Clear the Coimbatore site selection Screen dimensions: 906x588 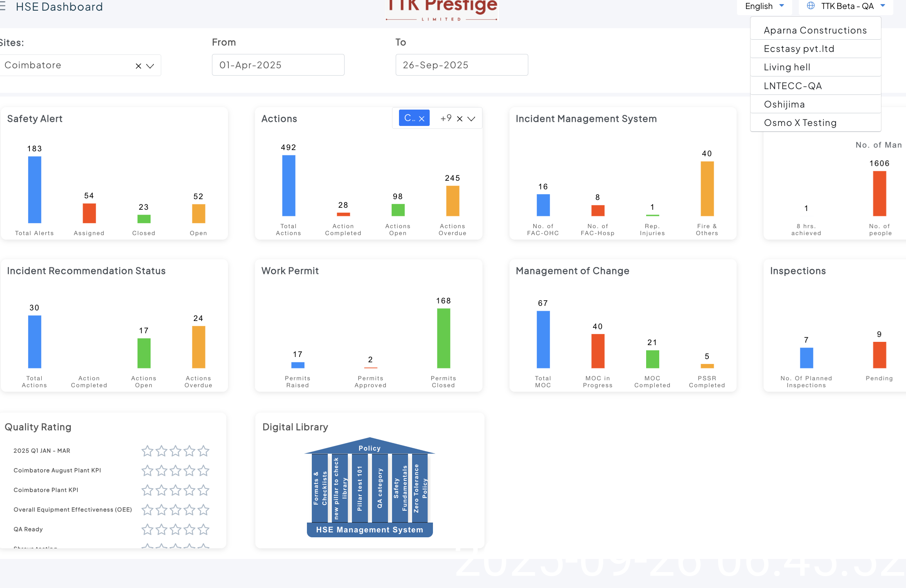[138, 66]
